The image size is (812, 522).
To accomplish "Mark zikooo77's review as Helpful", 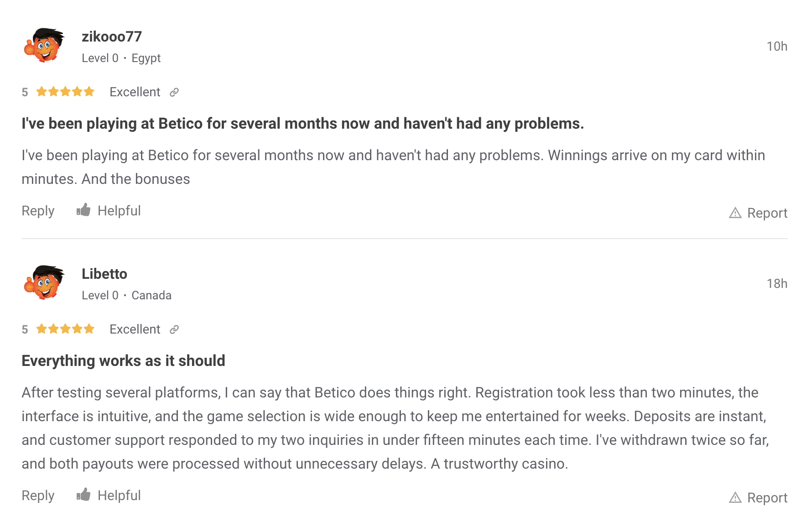I will click(x=119, y=211).
